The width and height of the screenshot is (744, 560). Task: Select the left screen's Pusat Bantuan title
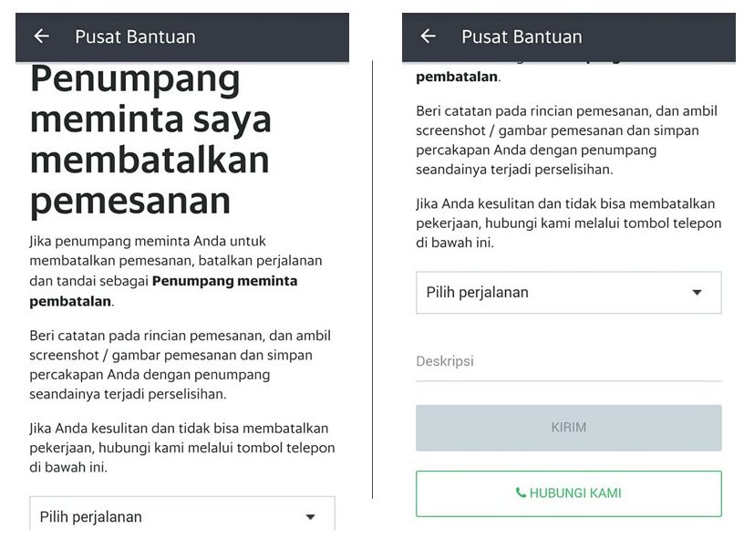tap(135, 36)
